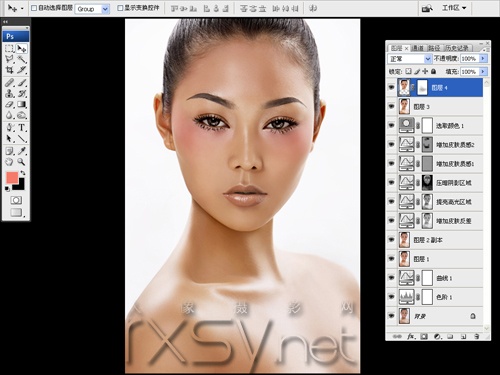Reset to default foreground and background colors

(x=7, y=189)
